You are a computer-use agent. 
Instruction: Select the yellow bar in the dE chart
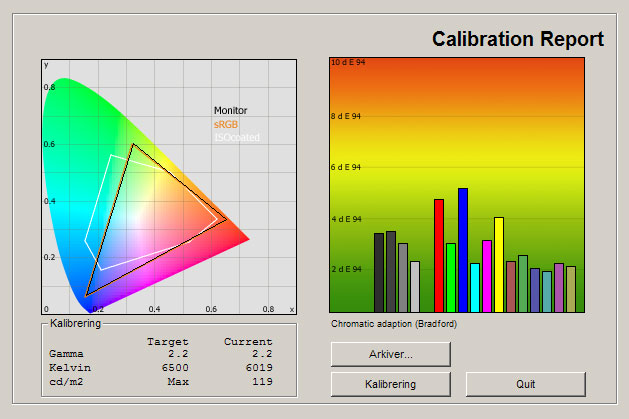(x=499, y=265)
